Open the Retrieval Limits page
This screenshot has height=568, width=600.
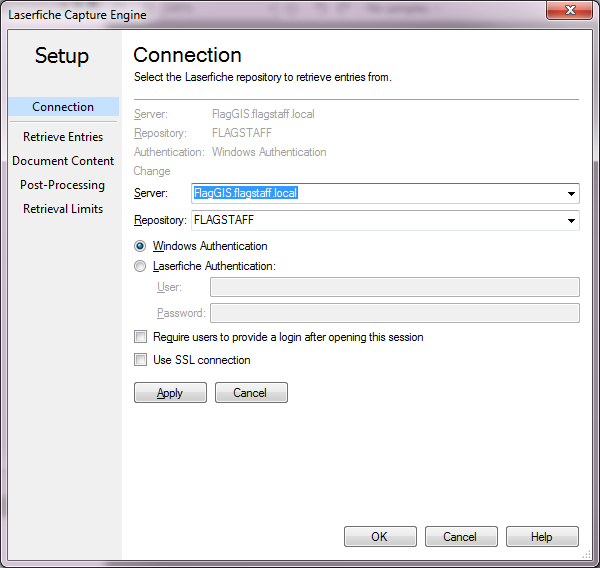coord(63,209)
